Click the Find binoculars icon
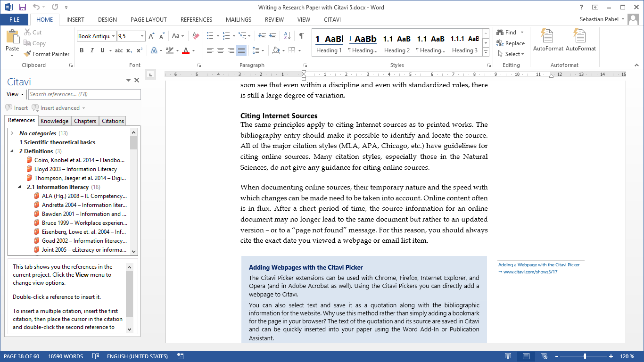Image resolution: width=644 pixels, height=362 pixels. pyautogui.click(x=500, y=32)
